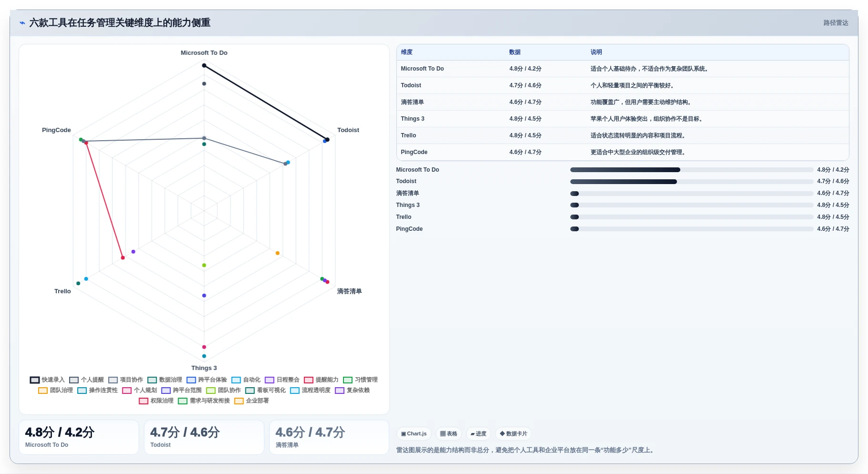Click the 数据 table column header
The image size is (868, 474).
tap(515, 52)
